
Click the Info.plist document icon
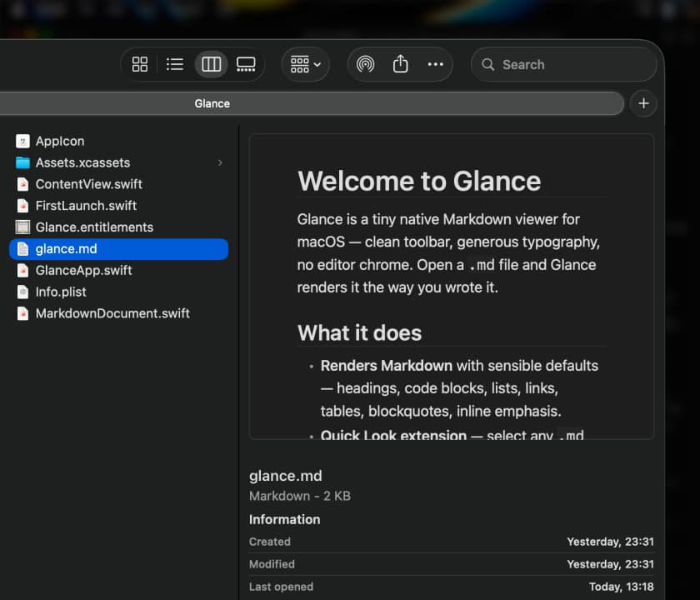coord(22,292)
